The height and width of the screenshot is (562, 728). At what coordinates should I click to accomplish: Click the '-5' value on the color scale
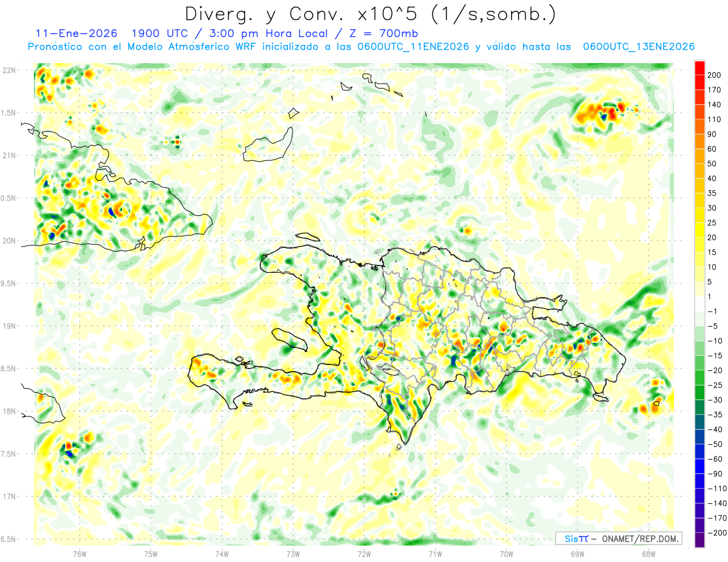[713, 326]
